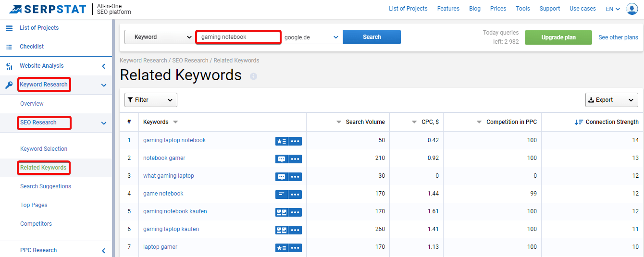Viewport: 644px width, 257px height.
Task: Open three-dots menu for game notebook
Action: [x=295, y=195]
